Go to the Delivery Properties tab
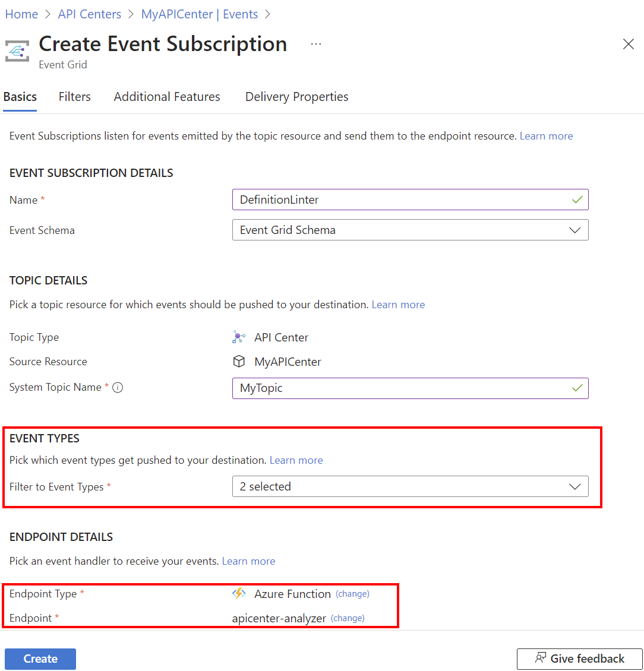This screenshot has height=671, width=644. point(296,97)
